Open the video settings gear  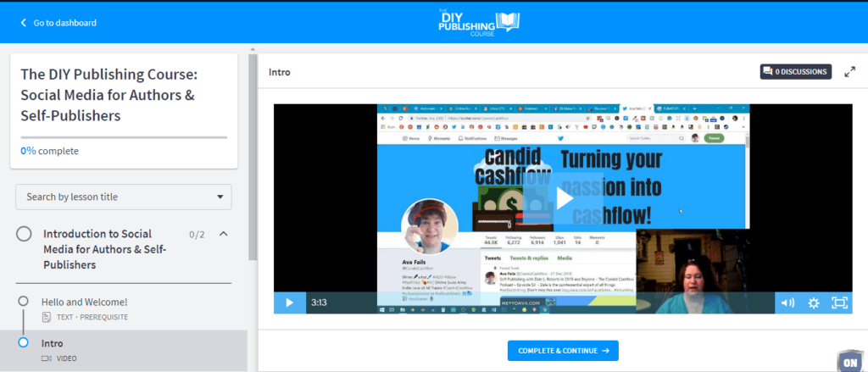tap(813, 303)
